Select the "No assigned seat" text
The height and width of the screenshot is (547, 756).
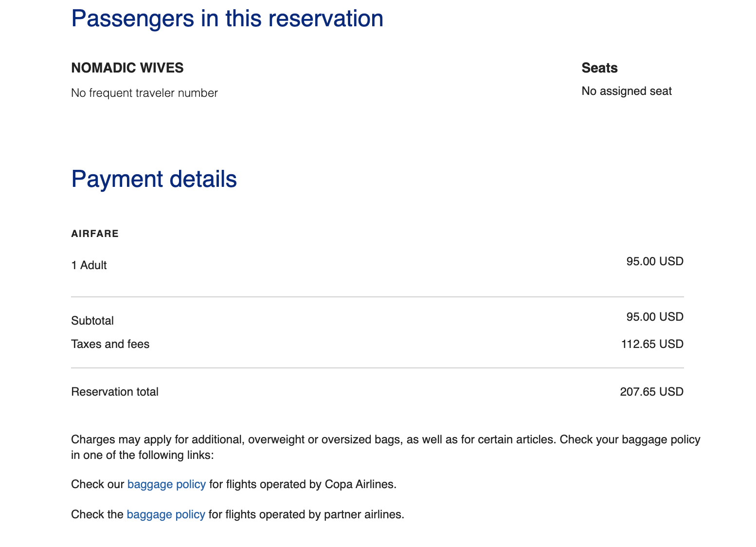coord(627,91)
